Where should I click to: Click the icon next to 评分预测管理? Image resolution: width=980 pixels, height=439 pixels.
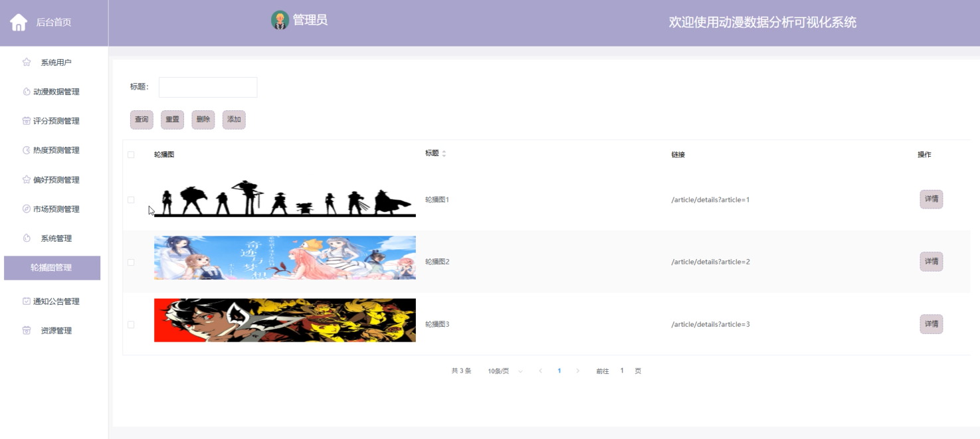point(27,121)
